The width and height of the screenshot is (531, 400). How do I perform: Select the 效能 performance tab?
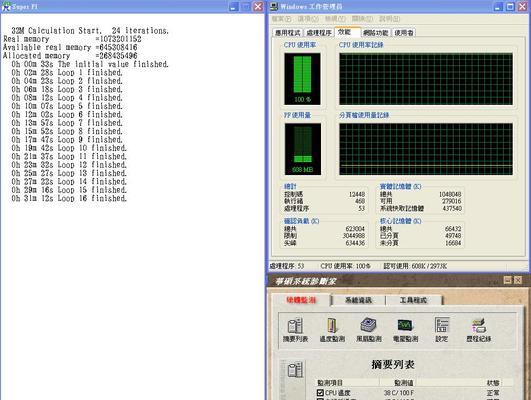[x=347, y=32]
